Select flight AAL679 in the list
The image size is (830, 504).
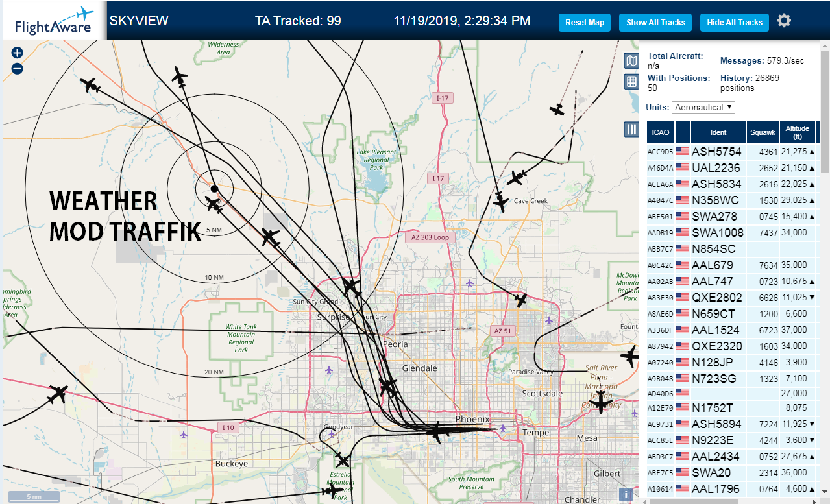coord(713,265)
